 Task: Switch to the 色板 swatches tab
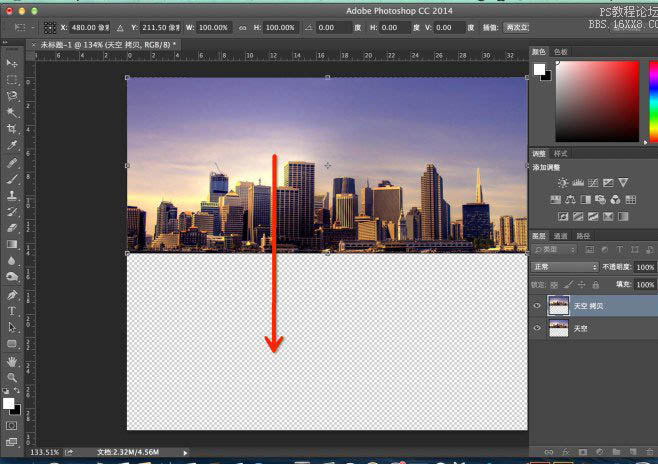click(561, 52)
